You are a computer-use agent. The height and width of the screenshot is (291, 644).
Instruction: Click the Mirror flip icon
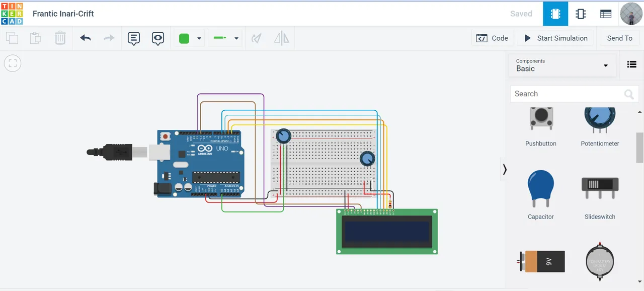281,38
